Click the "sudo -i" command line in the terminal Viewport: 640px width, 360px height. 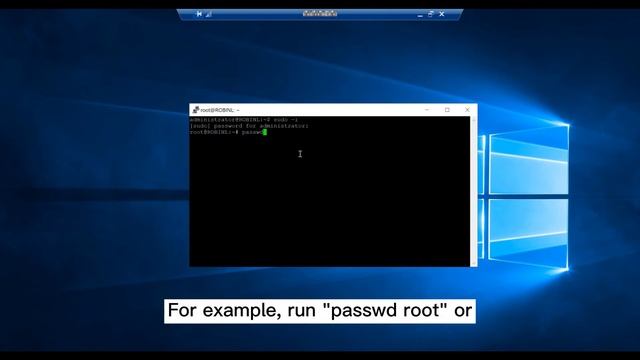tap(244, 120)
